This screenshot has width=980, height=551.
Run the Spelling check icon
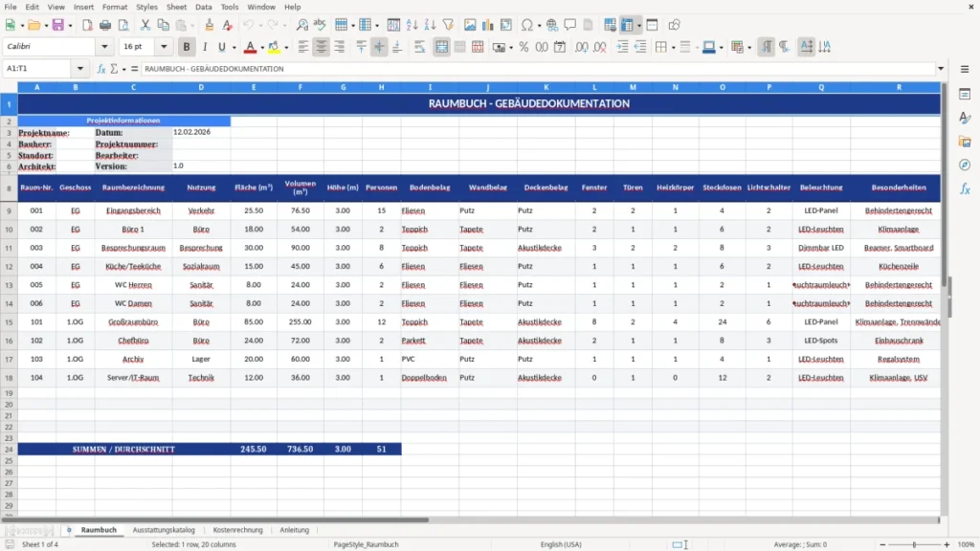(x=320, y=25)
